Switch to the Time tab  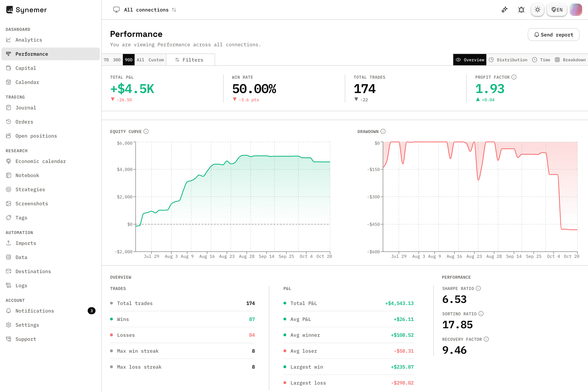point(541,60)
